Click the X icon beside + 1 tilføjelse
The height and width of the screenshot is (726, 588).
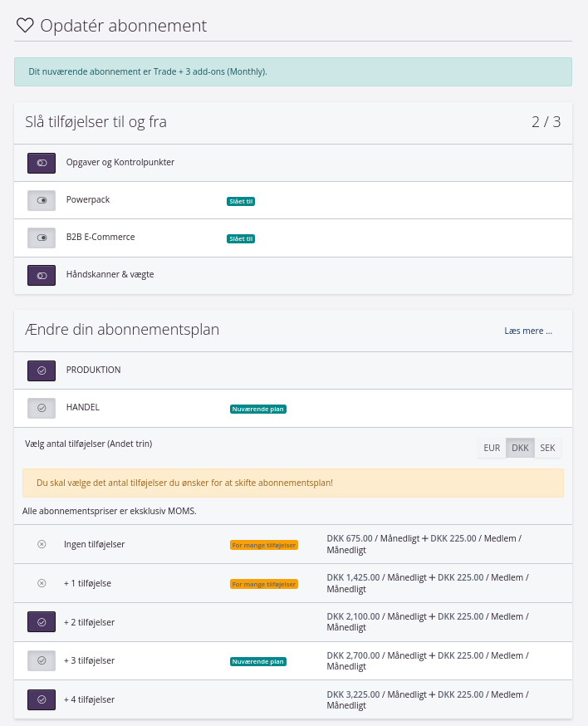point(42,583)
